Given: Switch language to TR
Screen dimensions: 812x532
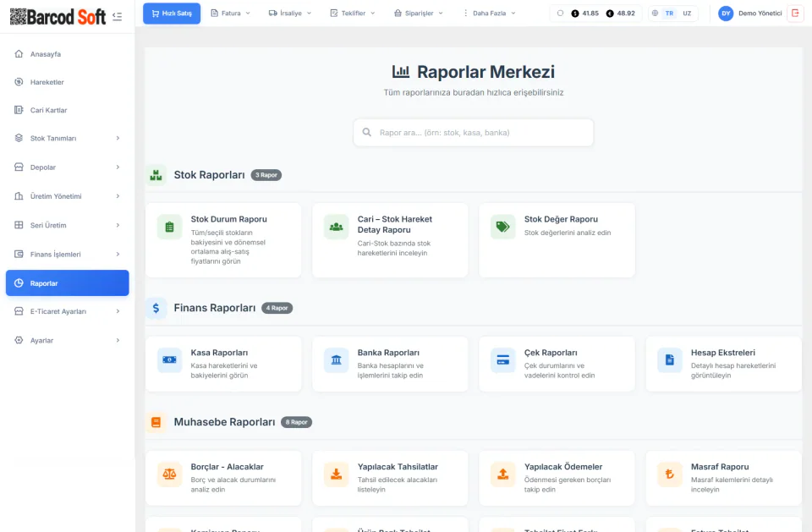Looking at the screenshot, I should (x=669, y=14).
